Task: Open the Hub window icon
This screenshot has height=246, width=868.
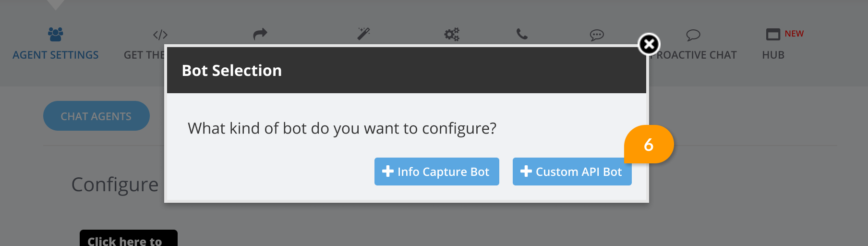Action: (773, 34)
